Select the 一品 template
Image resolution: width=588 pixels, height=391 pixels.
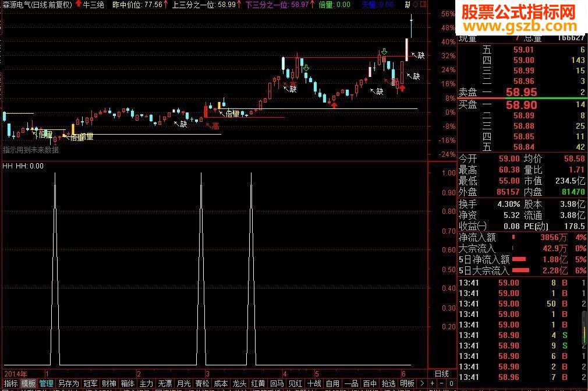tap(352, 383)
